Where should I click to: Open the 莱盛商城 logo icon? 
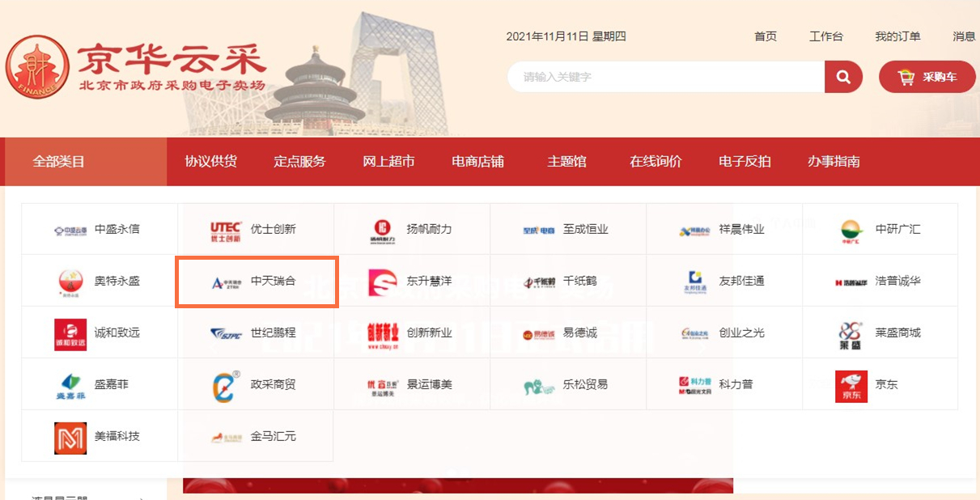pyautogui.click(x=851, y=333)
